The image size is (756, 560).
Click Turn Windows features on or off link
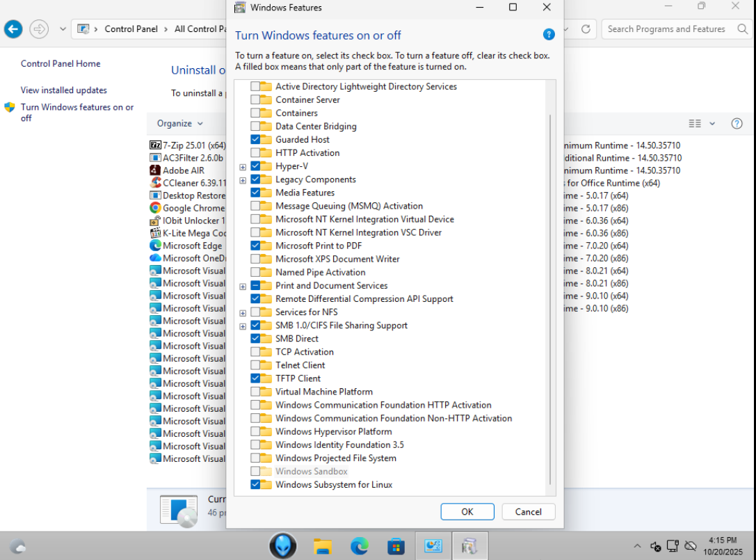[x=77, y=113]
